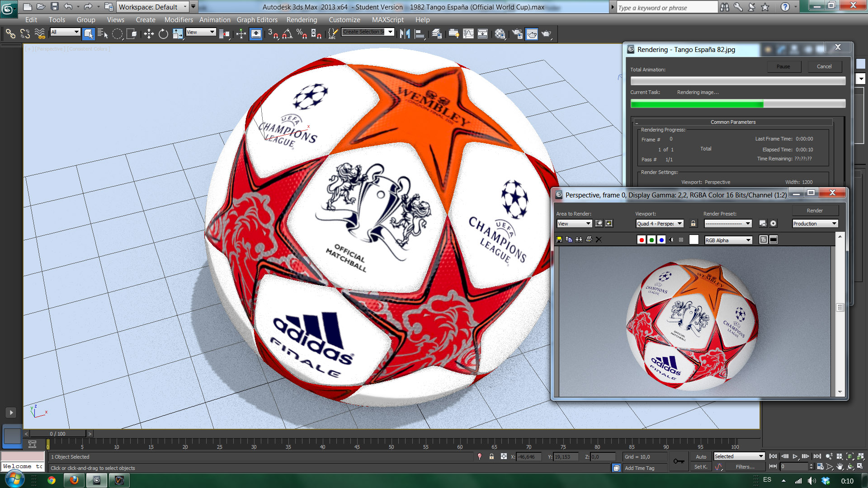Open the Material Editor icon
868x488 pixels.
pyautogui.click(x=500, y=34)
